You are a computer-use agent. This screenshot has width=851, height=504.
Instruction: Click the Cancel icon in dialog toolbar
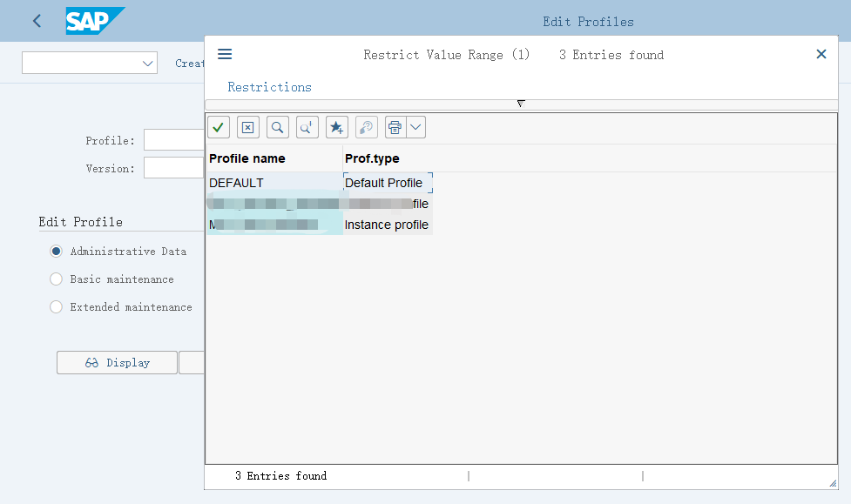(248, 127)
